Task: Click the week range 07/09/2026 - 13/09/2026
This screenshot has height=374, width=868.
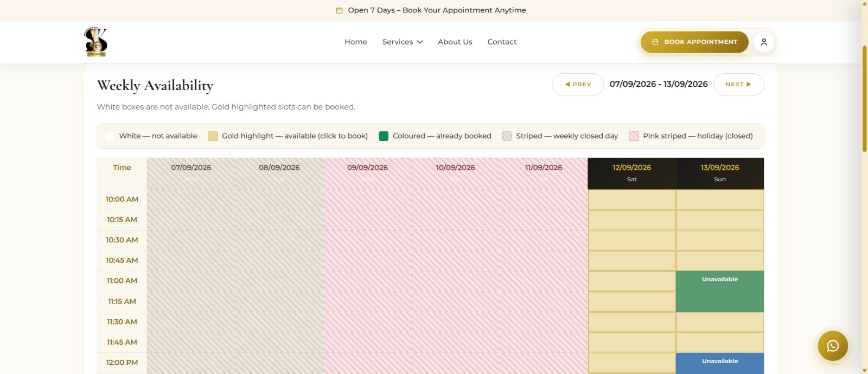Action: [x=659, y=84]
